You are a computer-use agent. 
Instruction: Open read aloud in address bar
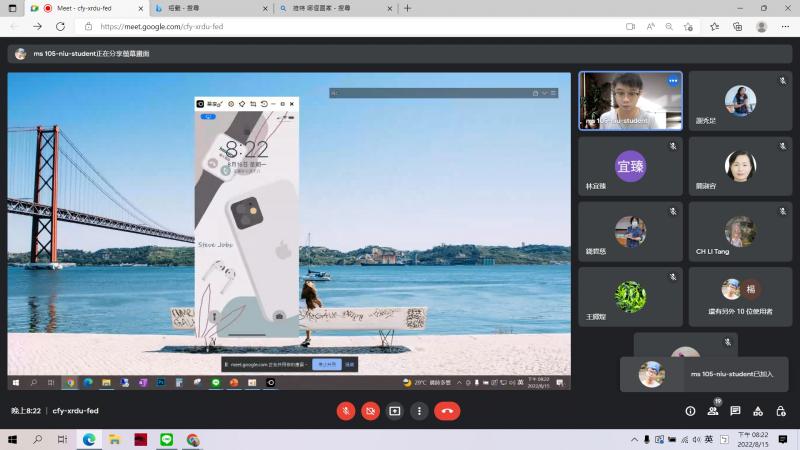coord(651,27)
